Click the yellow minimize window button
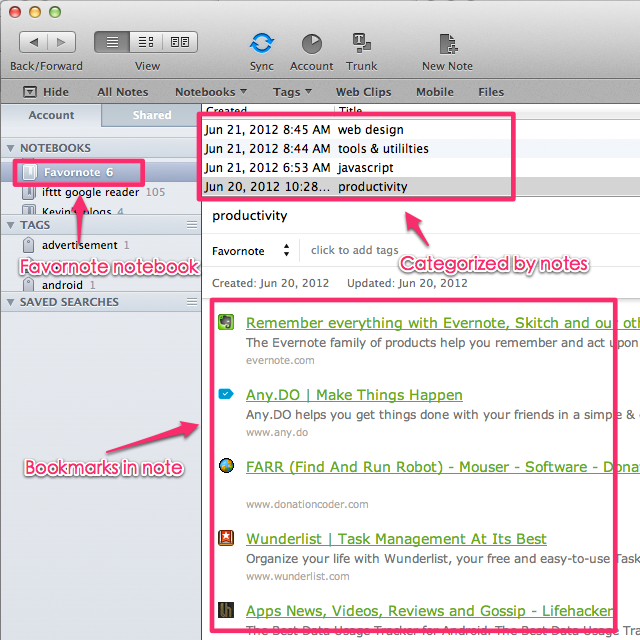Screen dimensions: 640x640 point(35,12)
